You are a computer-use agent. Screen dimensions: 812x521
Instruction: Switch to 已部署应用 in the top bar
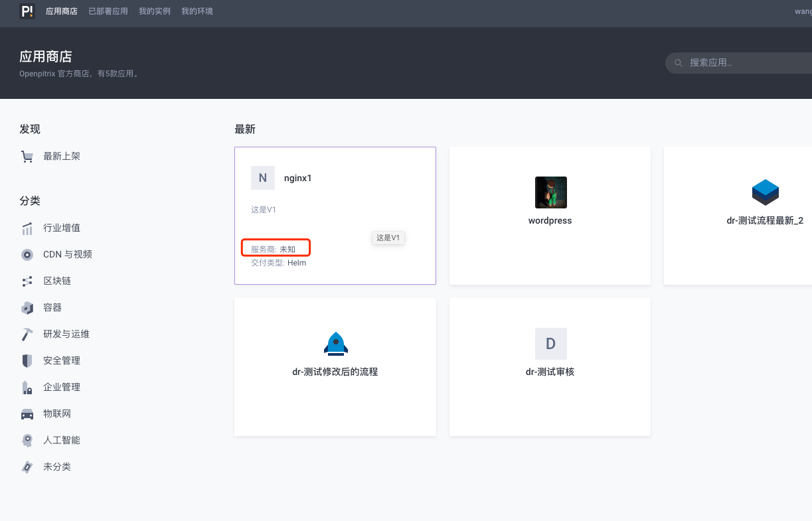[108, 11]
